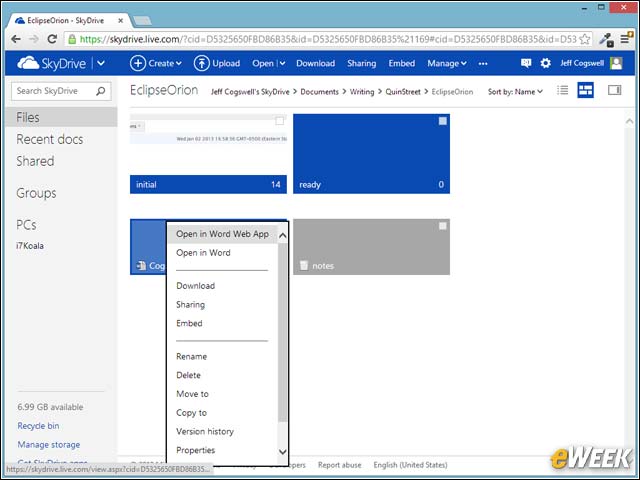Expand the Open options arrow
The width and height of the screenshot is (640, 480).
[282, 63]
